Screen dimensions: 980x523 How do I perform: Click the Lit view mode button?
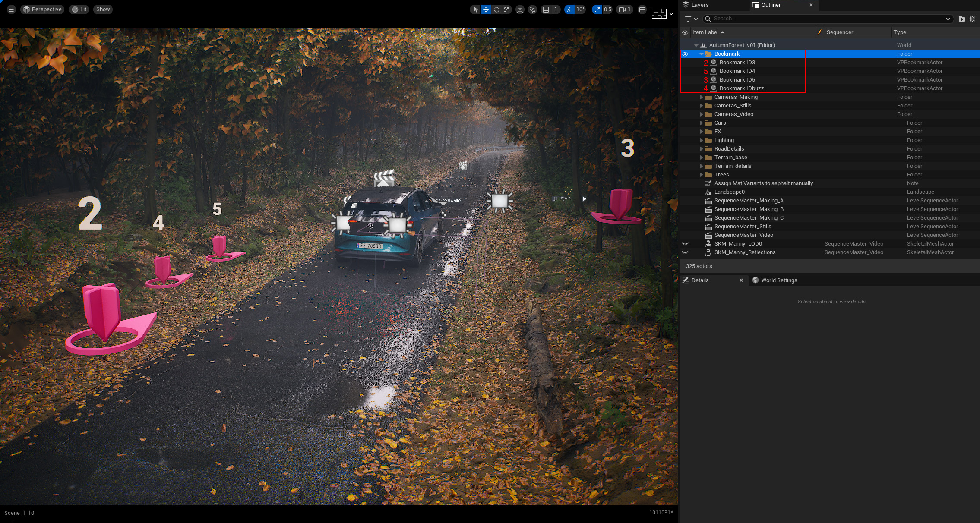79,9
